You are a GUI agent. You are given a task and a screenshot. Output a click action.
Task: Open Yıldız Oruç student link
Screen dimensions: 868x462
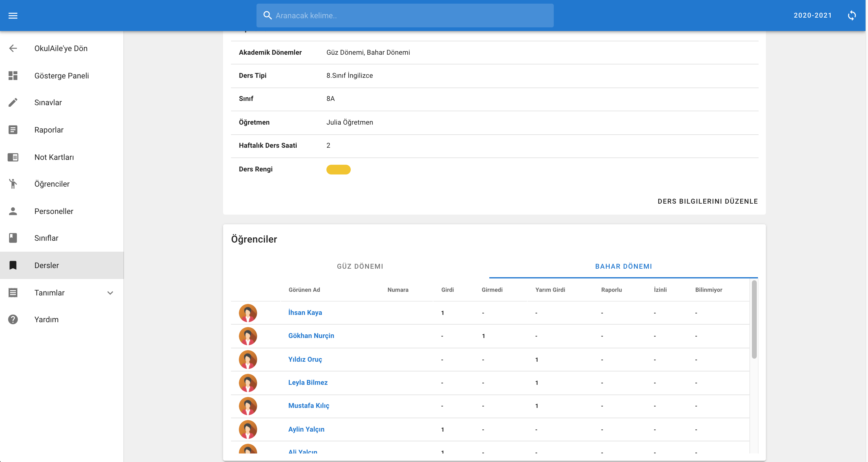click(x=305, y=360)
